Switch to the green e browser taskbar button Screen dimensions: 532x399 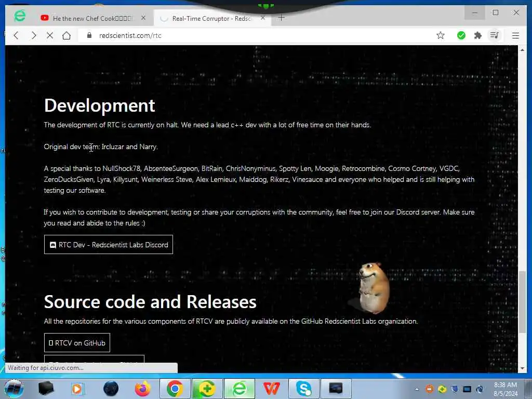(x=239, y=389)
